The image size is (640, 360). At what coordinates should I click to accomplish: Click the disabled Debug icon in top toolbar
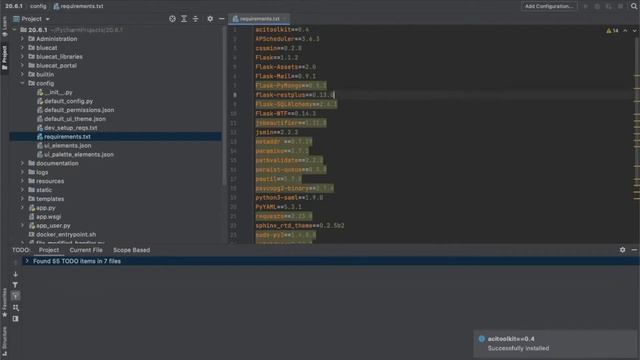pos(597,6)
